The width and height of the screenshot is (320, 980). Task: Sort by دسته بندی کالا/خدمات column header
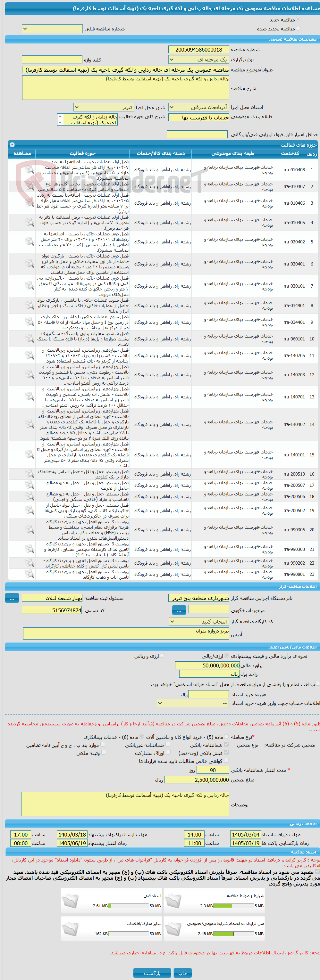160,153
